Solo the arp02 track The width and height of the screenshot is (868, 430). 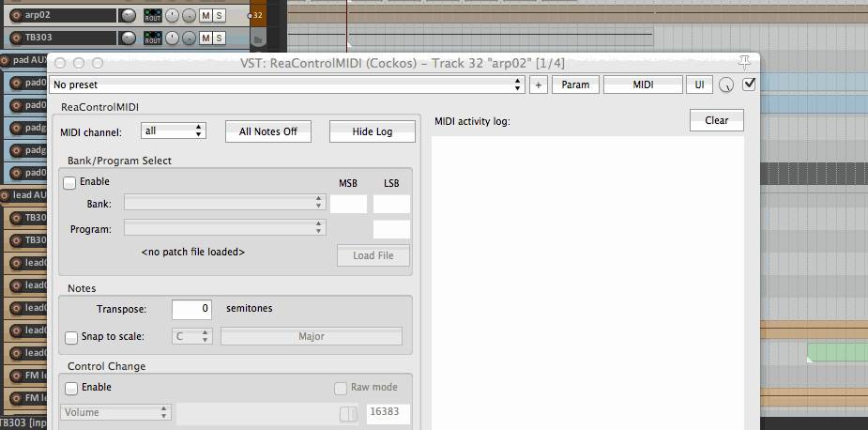[x=220, y=16]
